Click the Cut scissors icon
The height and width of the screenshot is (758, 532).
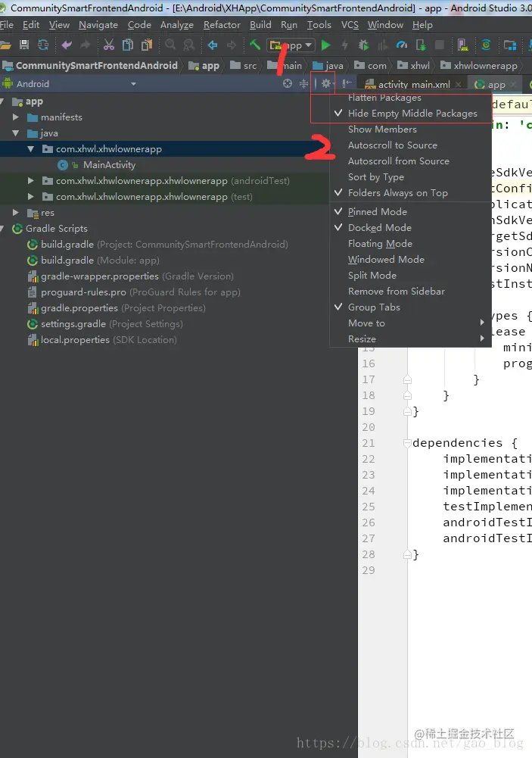109,45
